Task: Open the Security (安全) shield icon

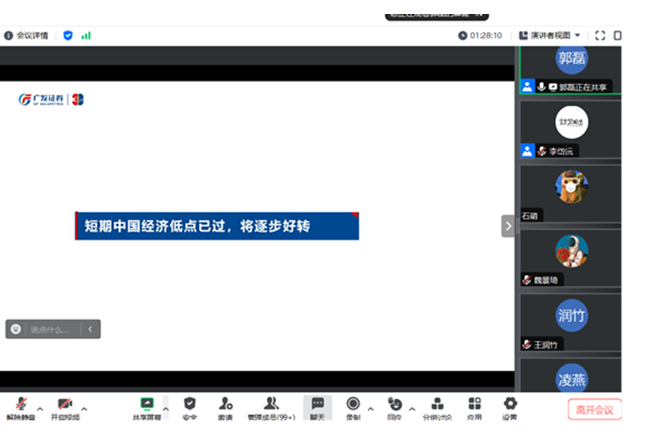Action: click(x=190, y=405)
